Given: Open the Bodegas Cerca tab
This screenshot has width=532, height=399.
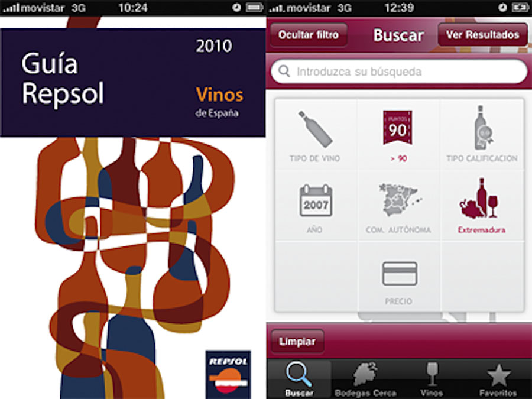Looking at the screenshot, I should (365, 379).
